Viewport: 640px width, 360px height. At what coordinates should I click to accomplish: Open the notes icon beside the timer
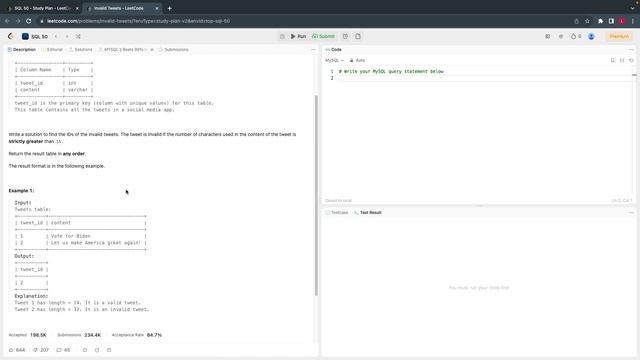click(x=358, y=36)
